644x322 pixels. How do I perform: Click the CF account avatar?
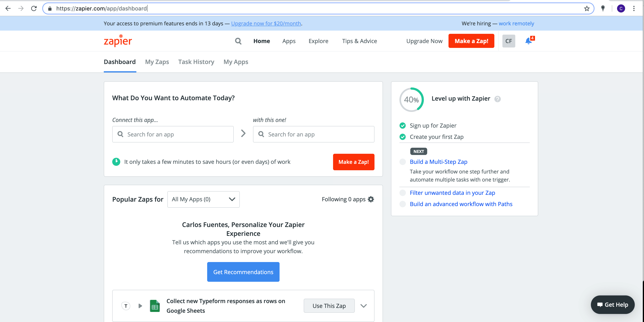click(508, 41)
